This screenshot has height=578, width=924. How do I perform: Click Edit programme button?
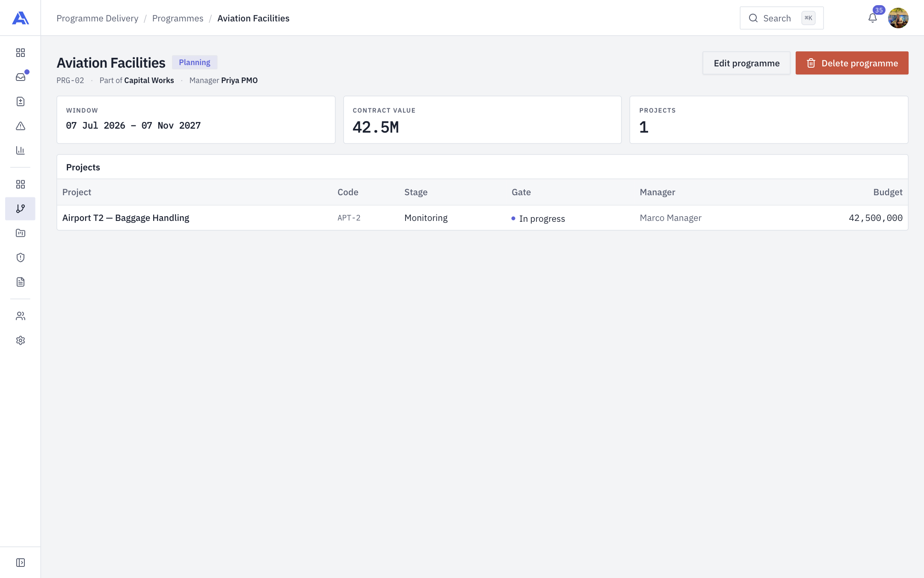click(x=746, y=63)
